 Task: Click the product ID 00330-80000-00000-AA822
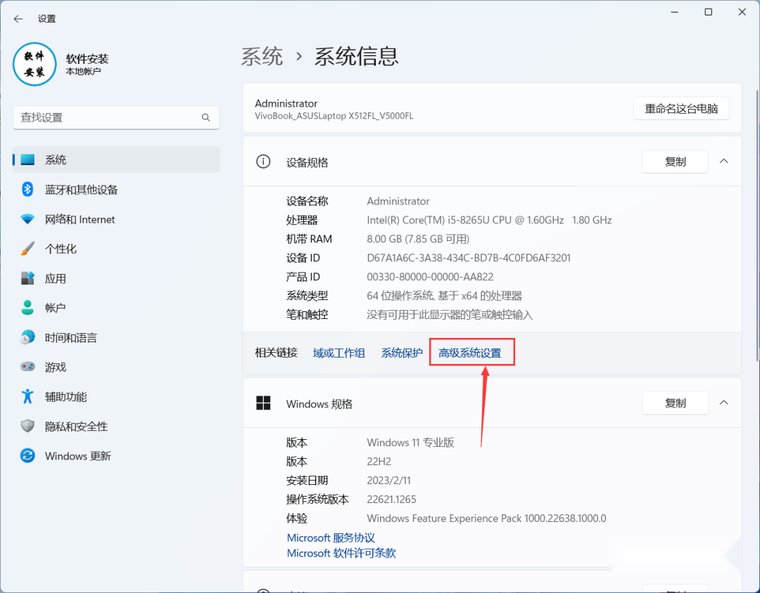point(430,277)
